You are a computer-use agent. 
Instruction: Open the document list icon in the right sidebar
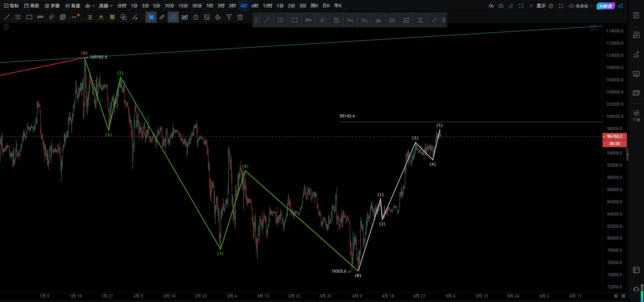click(636, 15)
